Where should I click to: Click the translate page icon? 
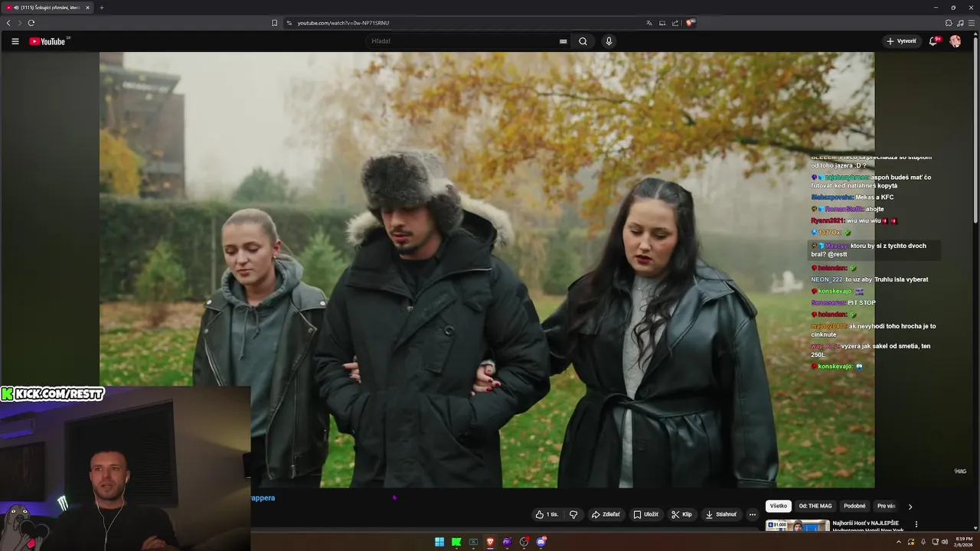(649, 23)
